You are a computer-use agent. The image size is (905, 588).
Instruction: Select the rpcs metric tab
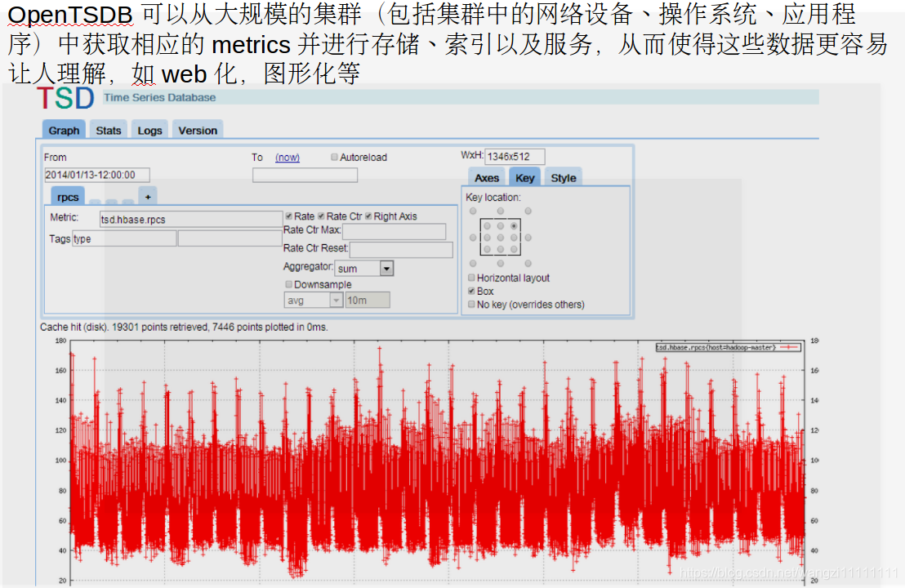68,197
